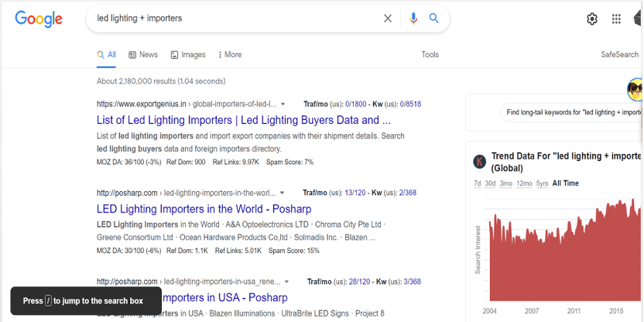
Task: Click the keyword count 0/8518
Action: pyautogui.click(x=411, y=104)
